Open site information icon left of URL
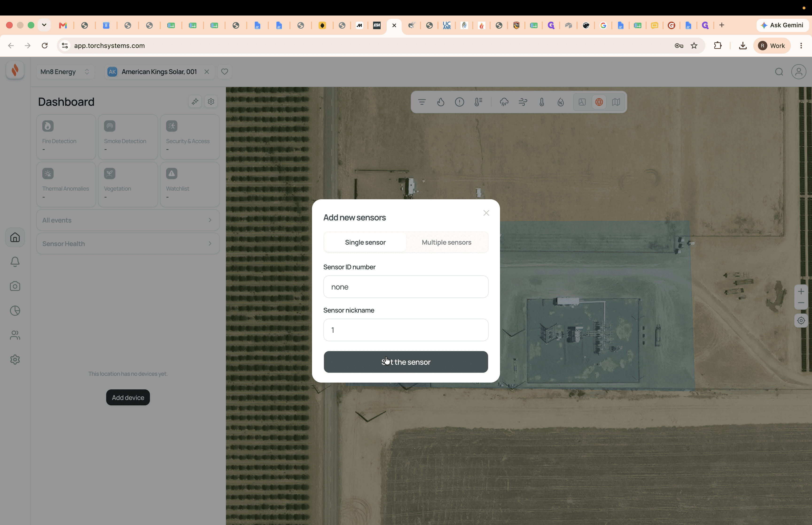This screenshot has height=525, width=812. point(65,46)
